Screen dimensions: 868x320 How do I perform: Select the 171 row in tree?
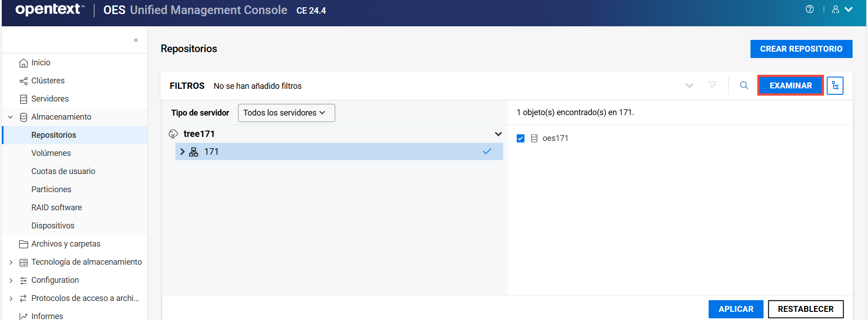pyautogui.click(x=340, y=152)
